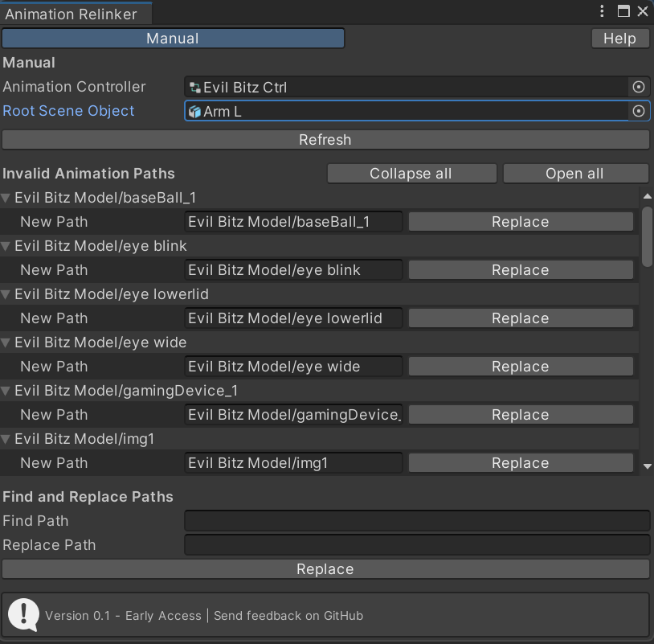Maximize the Animation Relinker window
Image resolution: width=654 pixels, height=644 pixels.
click(623, 11)
